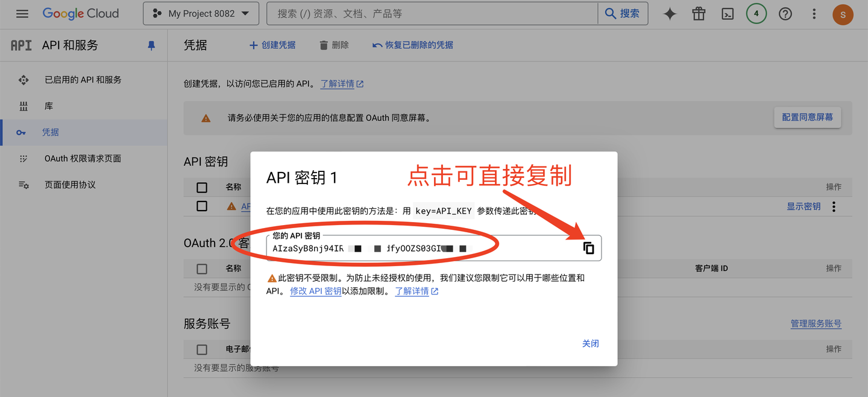Activate Cloud Shell terminal icon

coord(728,14)
